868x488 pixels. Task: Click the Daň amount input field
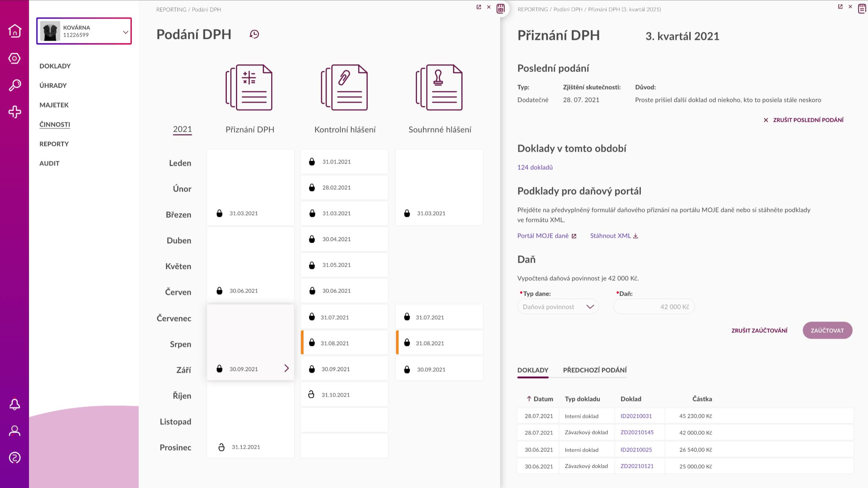point(654,307)
